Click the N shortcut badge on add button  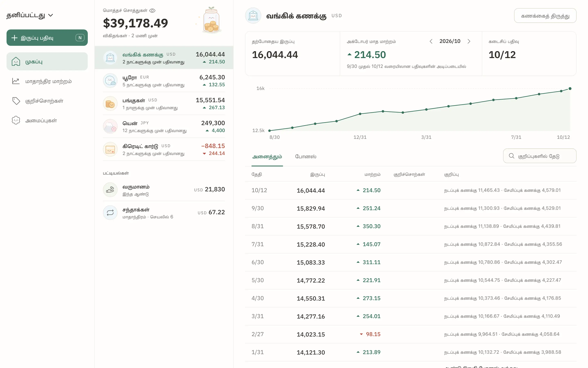pos(80,38)
